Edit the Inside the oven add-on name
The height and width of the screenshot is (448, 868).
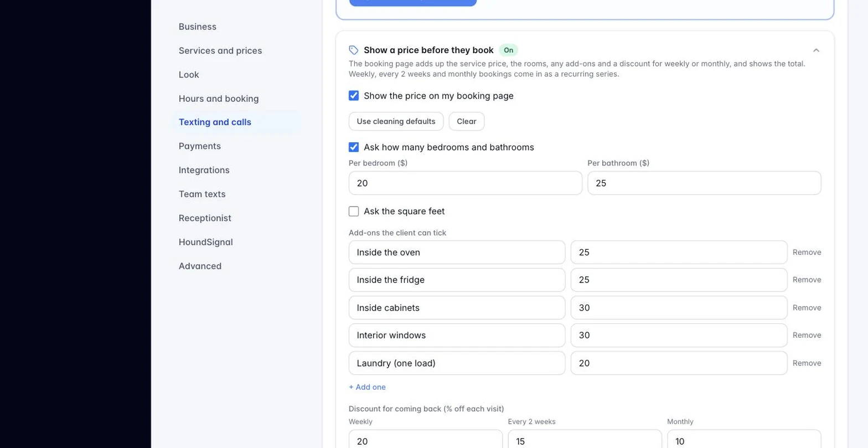coord(457,253)
